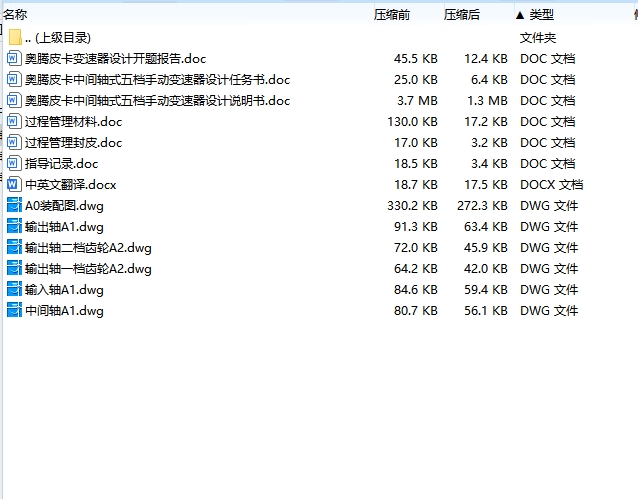Click the 3.7 MB original size value

point(417,101)
